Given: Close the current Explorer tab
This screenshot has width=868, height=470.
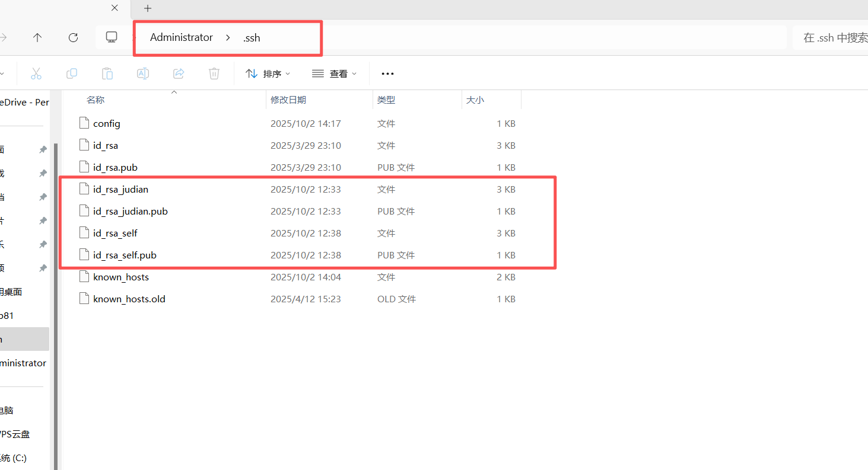Looking at the screenshot, I should click(x=115, y=8).
